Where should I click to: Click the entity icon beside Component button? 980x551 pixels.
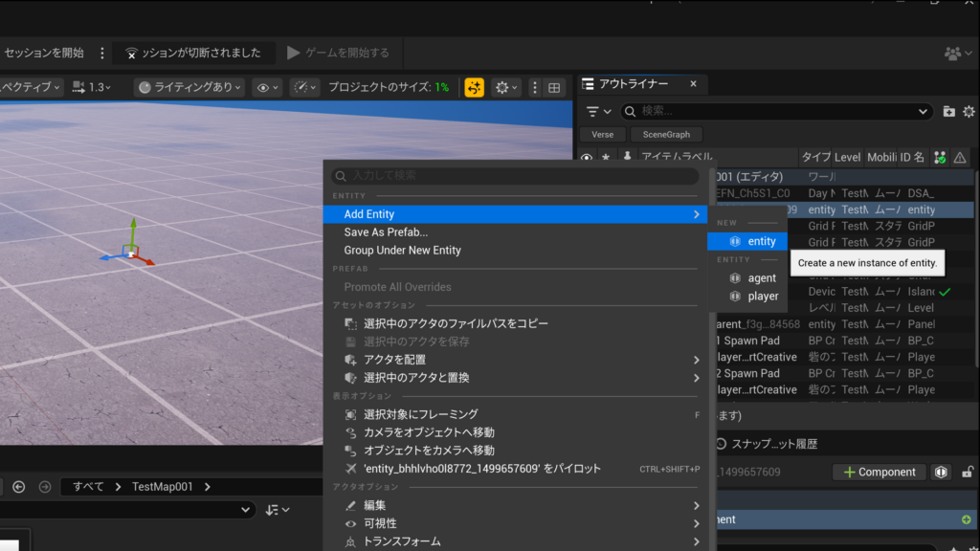click(x=942, y=472)
